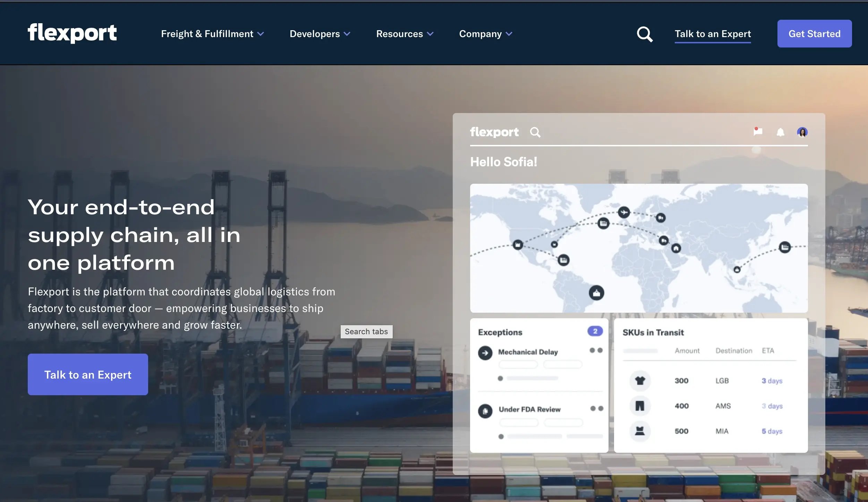This screenshot has width=868, height=502.
Task: Click the jacket SKU icon in MIA row
Action: click(x=640, y=431)
